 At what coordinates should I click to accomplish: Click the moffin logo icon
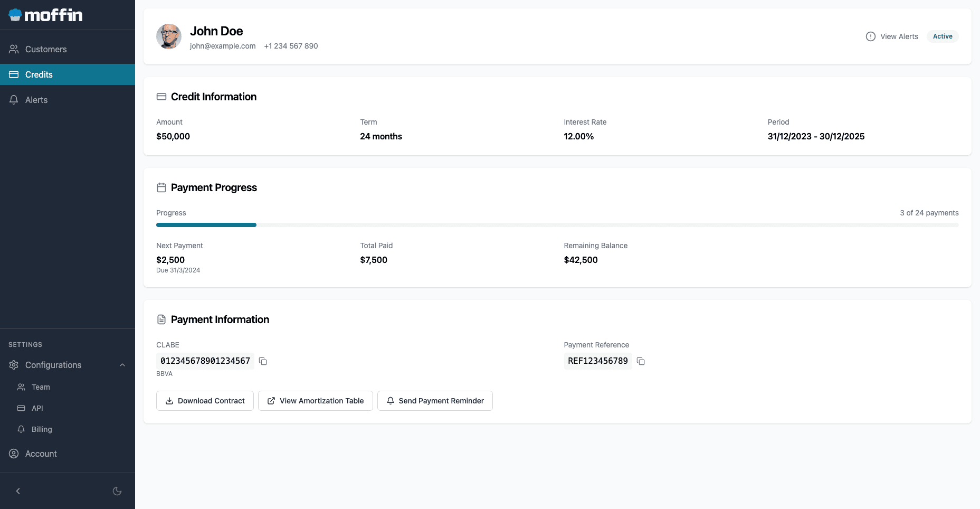coord(15,15)
